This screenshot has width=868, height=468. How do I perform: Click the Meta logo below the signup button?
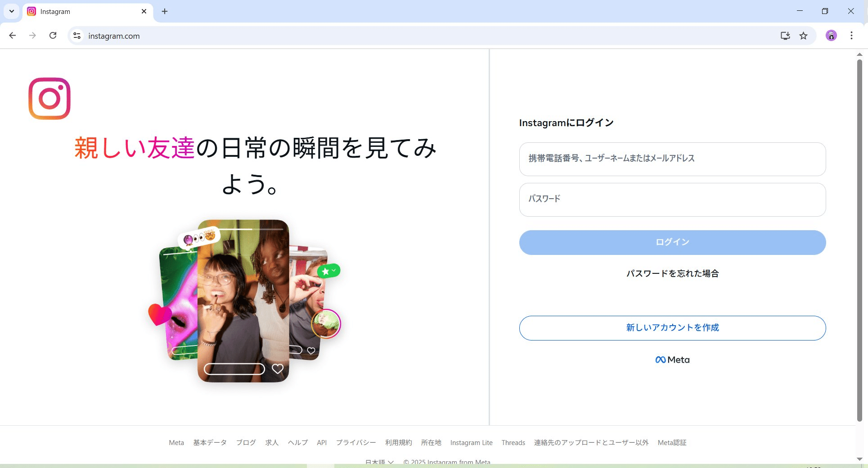672,359
